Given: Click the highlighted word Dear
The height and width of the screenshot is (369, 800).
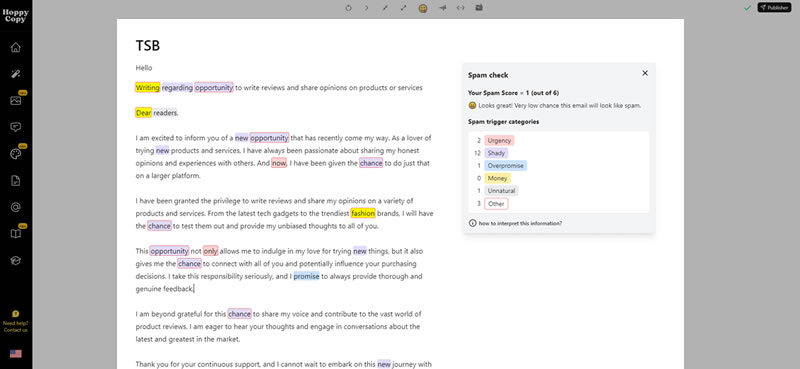Looking at the screenshot, I should 143,113.
